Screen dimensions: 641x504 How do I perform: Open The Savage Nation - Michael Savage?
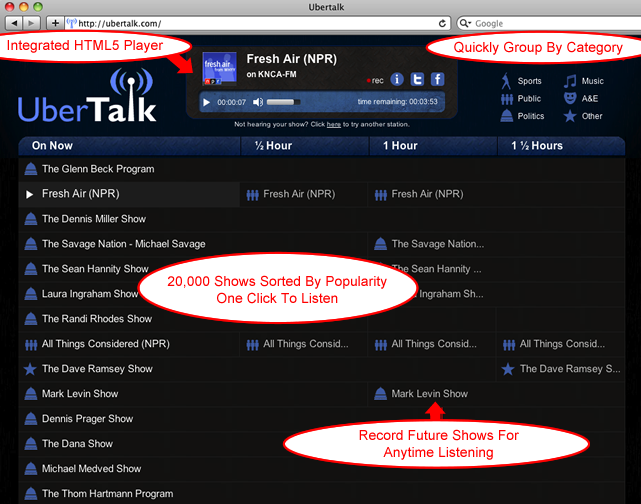[x=123, y=244]
